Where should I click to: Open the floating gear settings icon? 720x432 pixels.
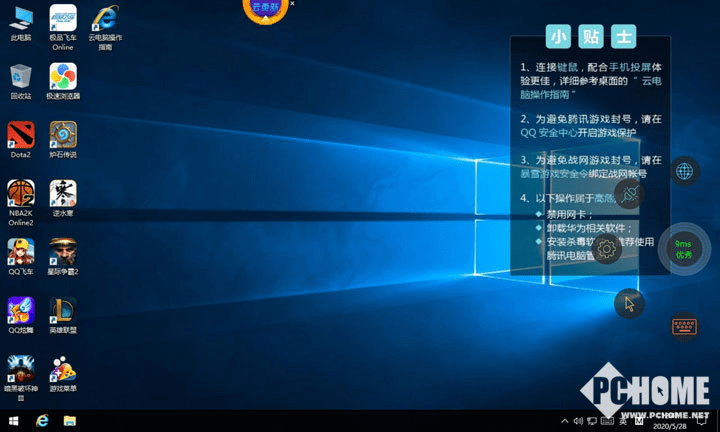click(607, 249)
